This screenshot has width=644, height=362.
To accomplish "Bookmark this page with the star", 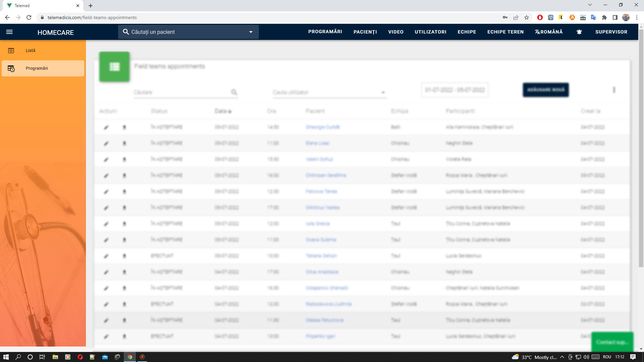I will 527,17.
